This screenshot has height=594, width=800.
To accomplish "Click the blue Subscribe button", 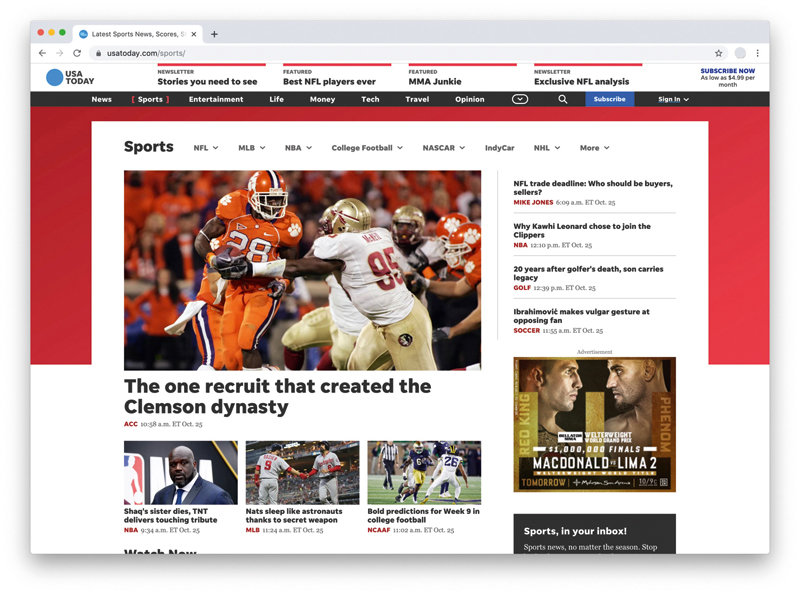I will pyautogui.click(x=610, y=99).
